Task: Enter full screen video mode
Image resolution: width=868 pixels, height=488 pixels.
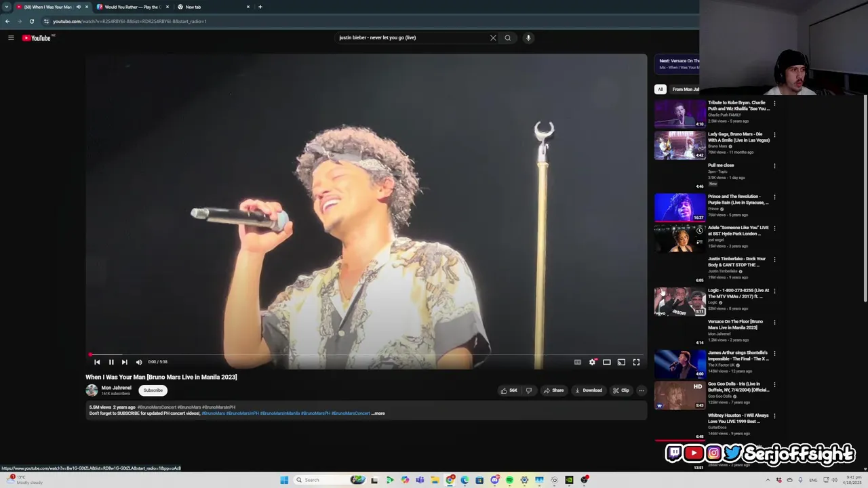Action: 636,362
